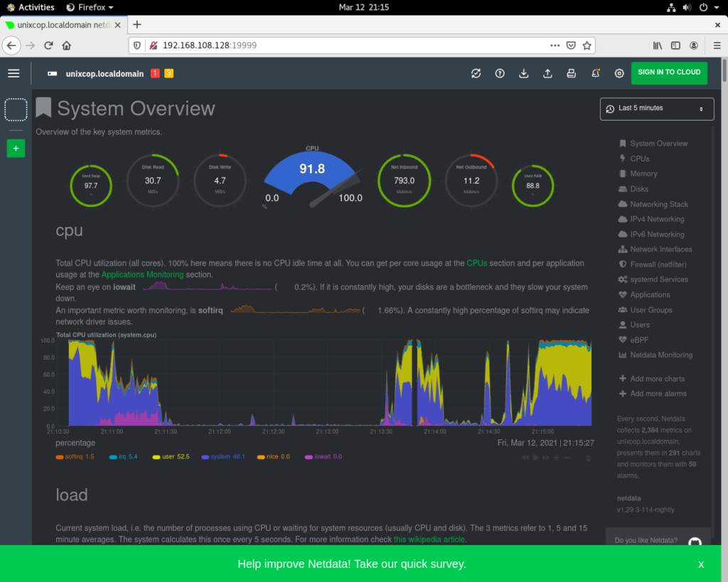Open the Netdata hamburger sidebar menu

[14, 73]
